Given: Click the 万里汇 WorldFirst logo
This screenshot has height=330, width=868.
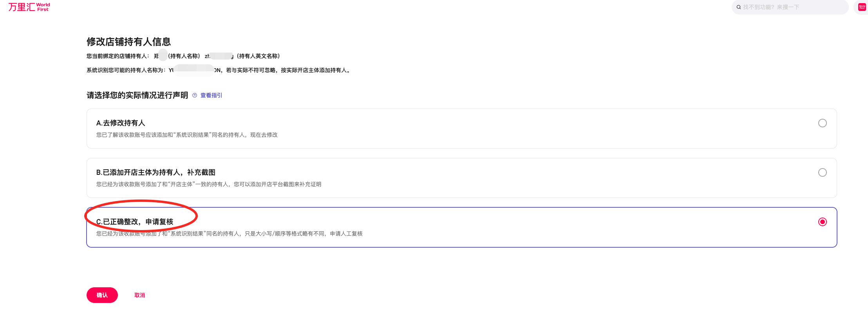Looking at the screenshot, I should (x=29, y=7).
